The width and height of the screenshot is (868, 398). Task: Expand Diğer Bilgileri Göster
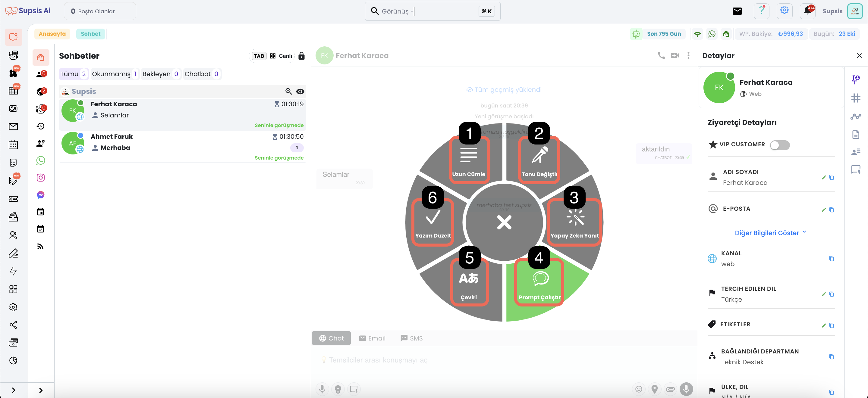point(770,233)
